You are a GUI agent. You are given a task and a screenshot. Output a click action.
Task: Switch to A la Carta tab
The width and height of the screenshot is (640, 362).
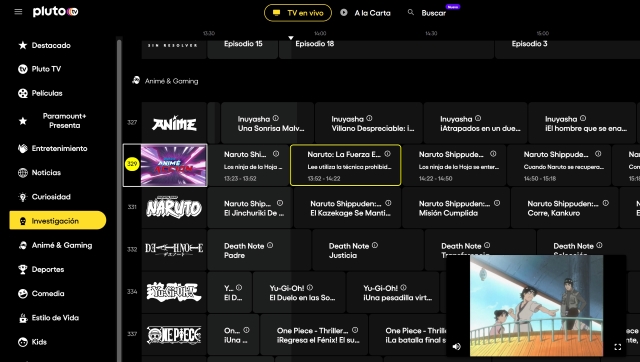coord(365,13)
